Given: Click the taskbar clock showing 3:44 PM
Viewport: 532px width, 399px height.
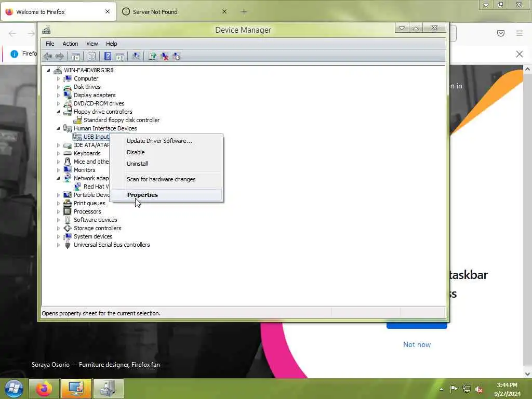Looking at the screenshot, I should click(x=507, y=389).
